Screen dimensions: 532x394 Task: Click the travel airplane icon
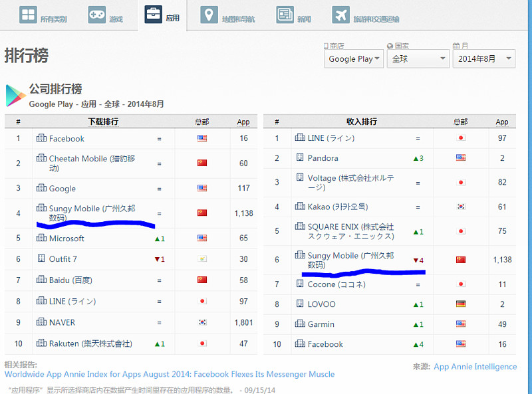(x=340, y=15)
